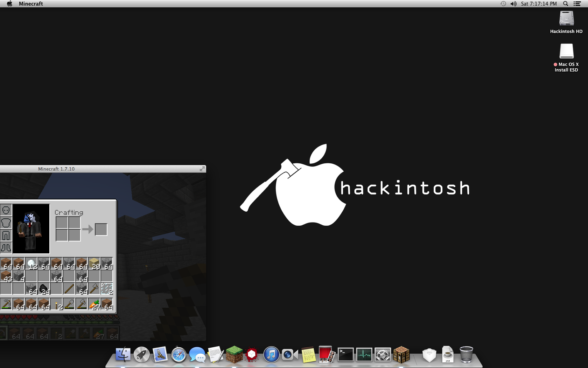Click the Minecraft grass block dock icon
The height and width of the screenshot is (368, 588).
[x=234, y=354]
